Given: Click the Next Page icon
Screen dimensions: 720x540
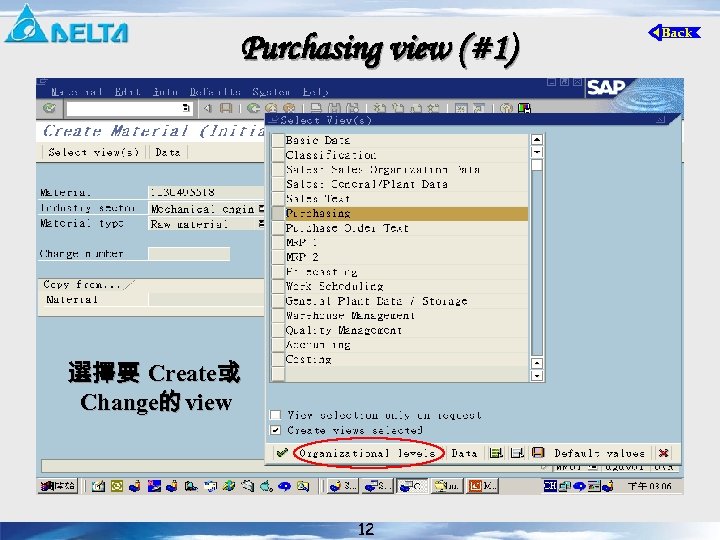Looking at the screenshot, I should pos(416,108).
